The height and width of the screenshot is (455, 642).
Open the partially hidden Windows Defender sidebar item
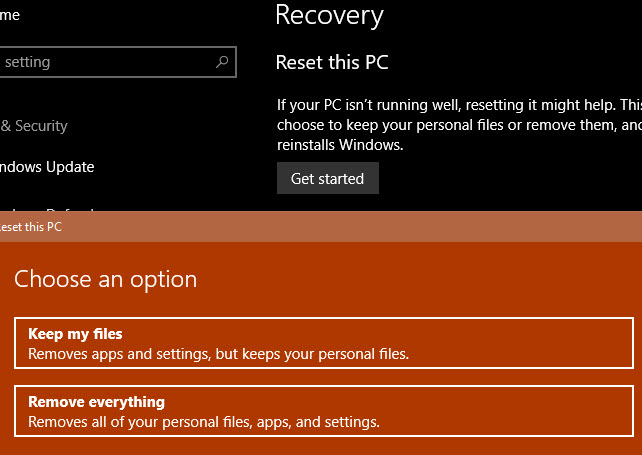pyautogui.click(x=48, y=208)
